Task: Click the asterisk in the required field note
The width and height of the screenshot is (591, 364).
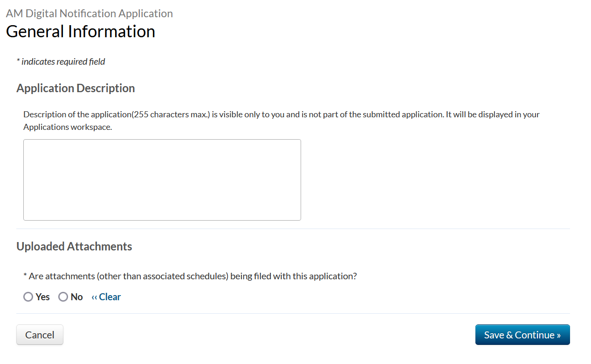Action: tap(18, 61)
